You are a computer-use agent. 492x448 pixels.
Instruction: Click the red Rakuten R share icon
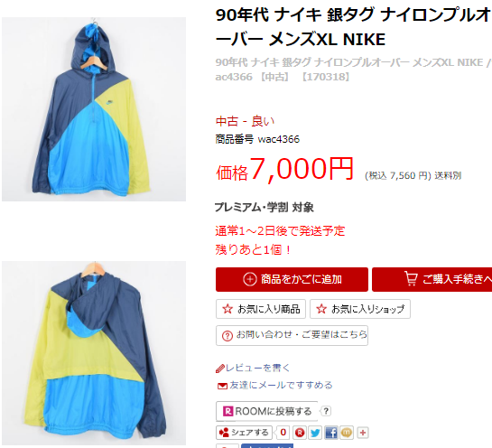300,433
